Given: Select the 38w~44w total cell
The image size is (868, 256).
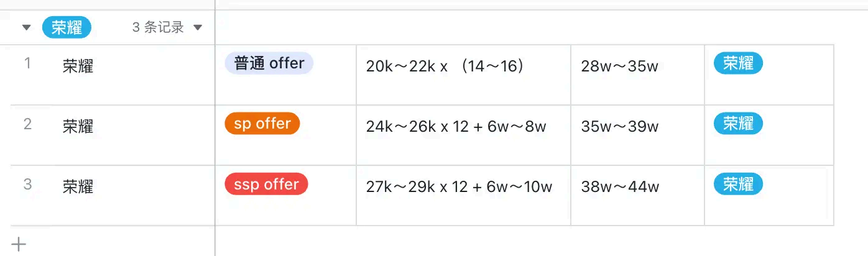Looking at the screenshot, I should 620,187.
